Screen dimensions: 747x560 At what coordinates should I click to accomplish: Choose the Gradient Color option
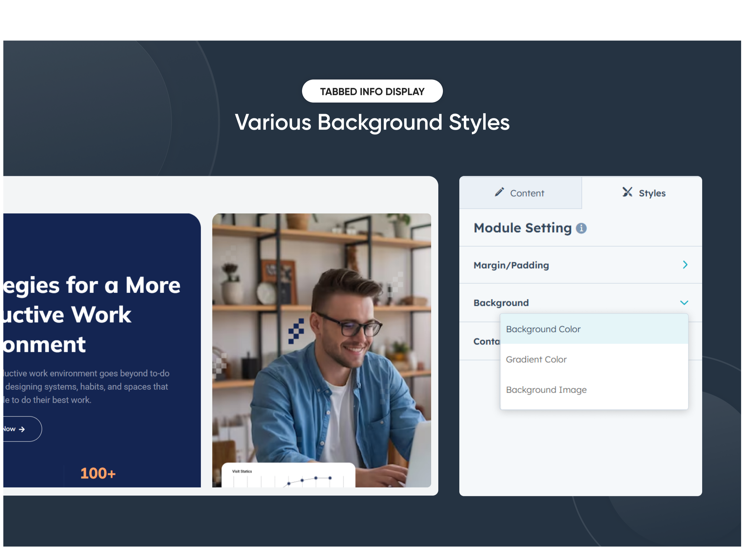point(536,360)
